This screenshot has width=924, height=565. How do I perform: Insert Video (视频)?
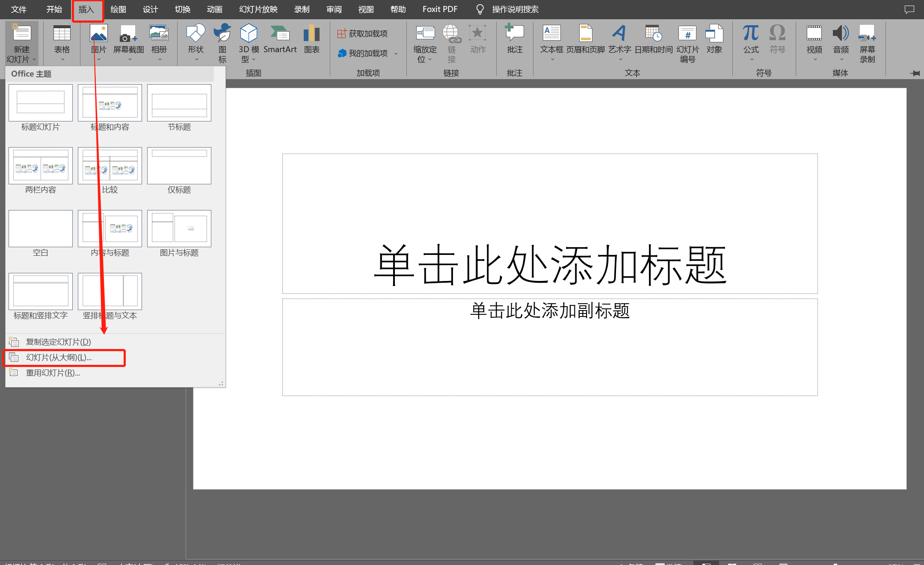point(814,43)
